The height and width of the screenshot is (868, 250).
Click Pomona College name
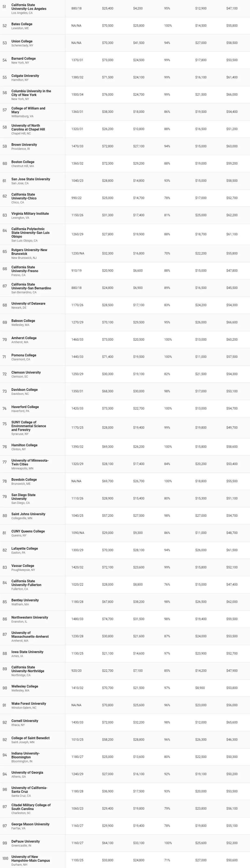point(24,355)
